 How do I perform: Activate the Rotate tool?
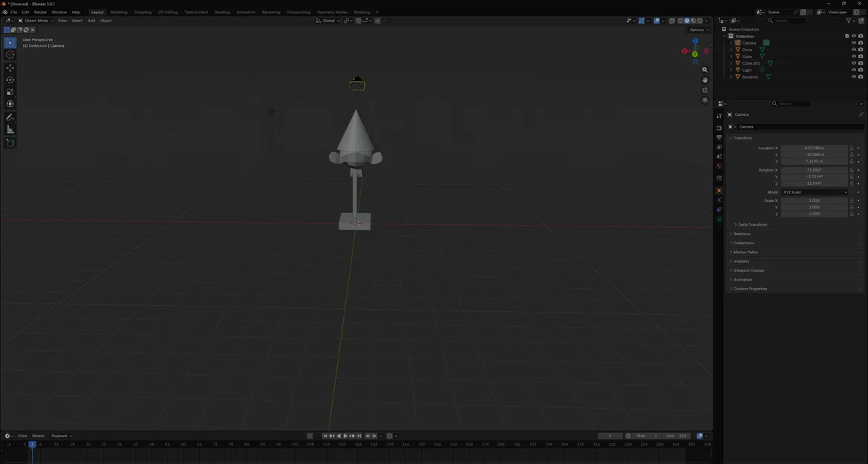click(x=10, y=80)
